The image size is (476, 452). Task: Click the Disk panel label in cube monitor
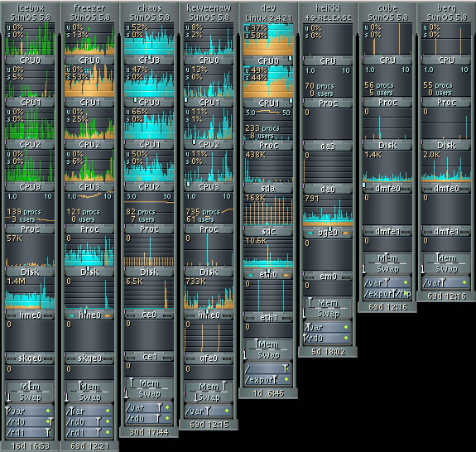pos(387,146)
